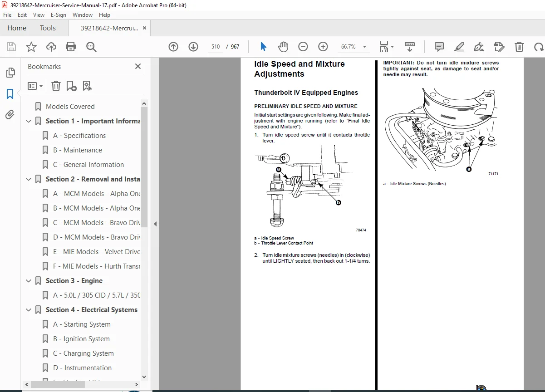Image resolution: width=545 pixels, height=392 pixels.
Task: Open the bookmarks options menu
Action: tap(35, 86)
